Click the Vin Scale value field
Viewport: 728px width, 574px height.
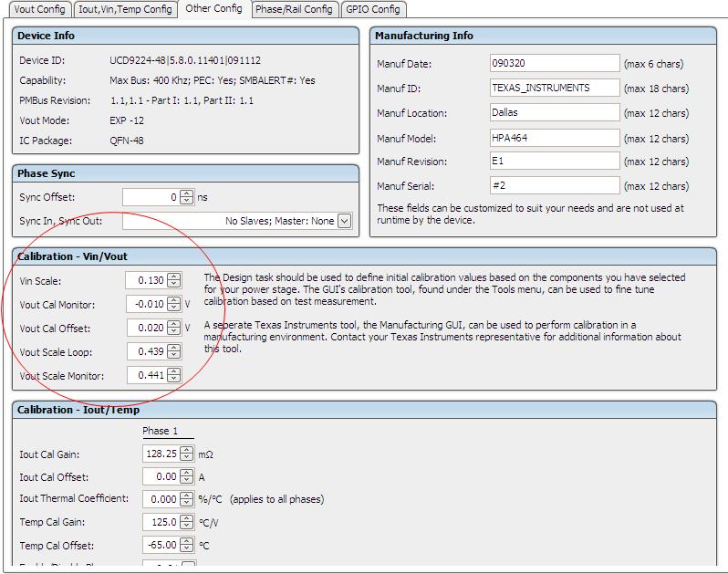tap(146, 280)
